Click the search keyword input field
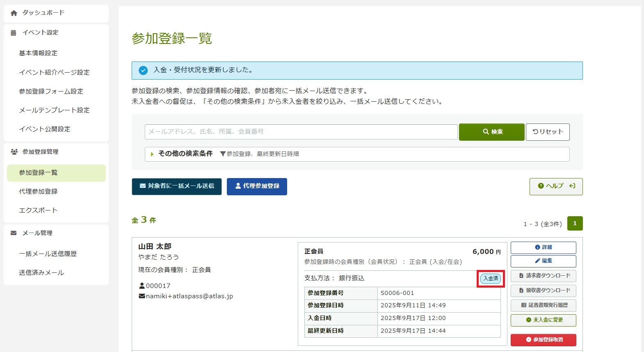This screenshot has height=352, width=644. pos(301,132)
